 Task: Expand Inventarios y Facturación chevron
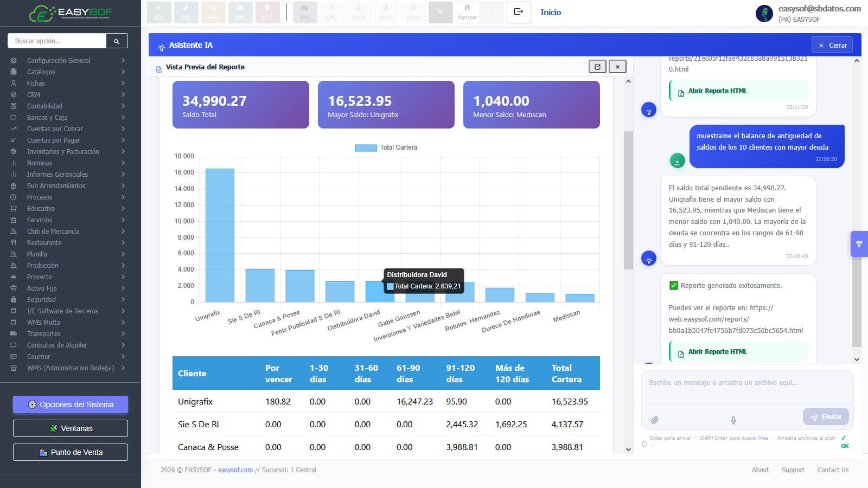coord(123,152)
